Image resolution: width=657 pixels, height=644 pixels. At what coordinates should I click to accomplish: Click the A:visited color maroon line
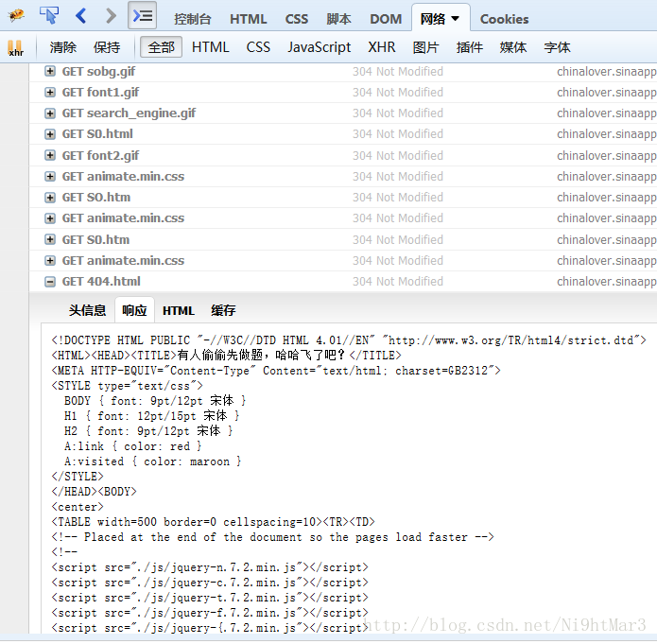[x=152, y=461]
